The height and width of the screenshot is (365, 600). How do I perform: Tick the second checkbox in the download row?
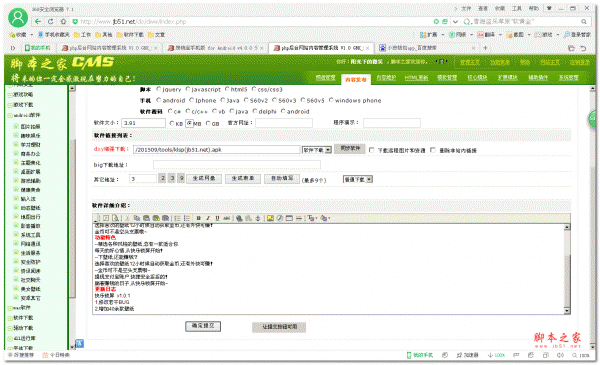tap(433, 150)
